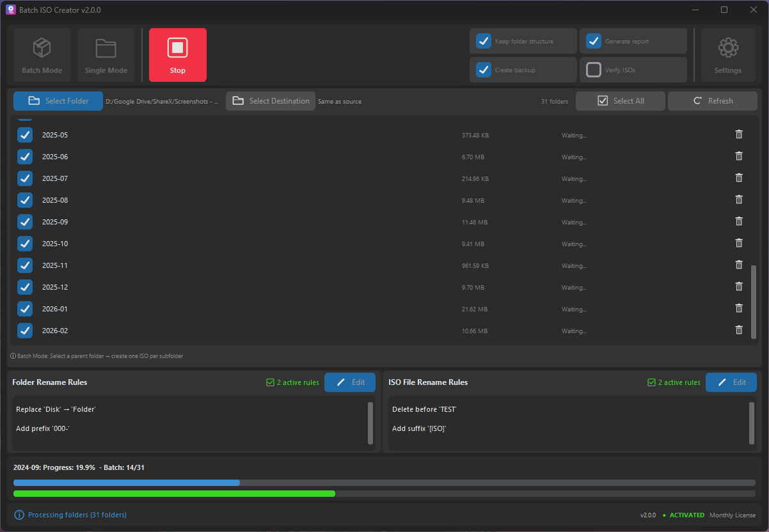Click the green batch progress bar

tap(384, 494)
